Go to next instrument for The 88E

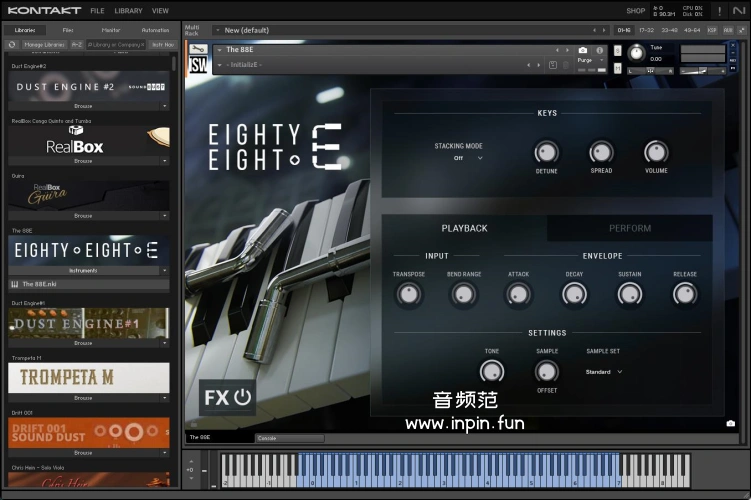[x=567, y=50]
